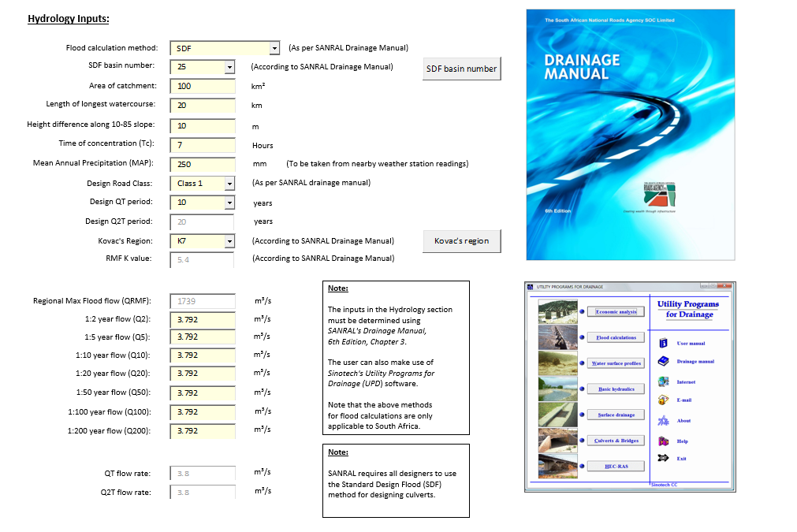Click the Help icon
The width and height of the screenshot is (797, 532).
click(663, 441)
